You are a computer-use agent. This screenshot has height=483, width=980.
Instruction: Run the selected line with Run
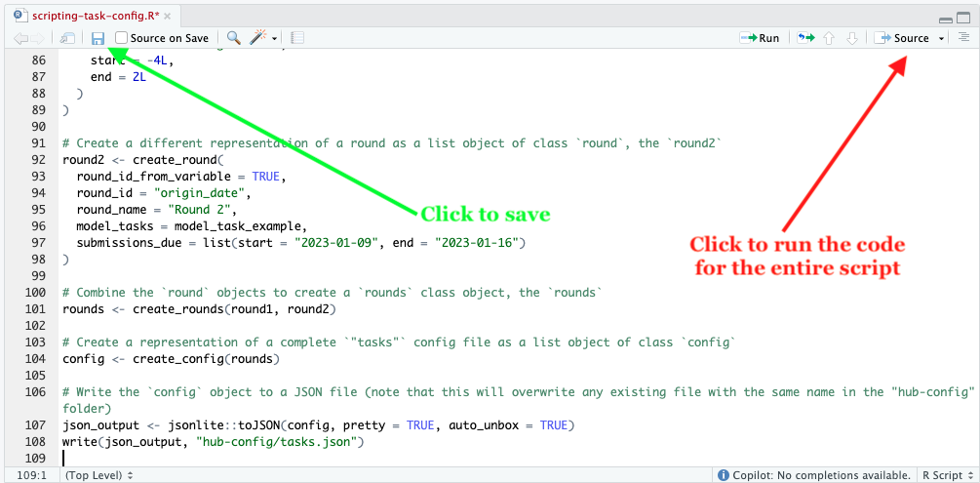760,38
